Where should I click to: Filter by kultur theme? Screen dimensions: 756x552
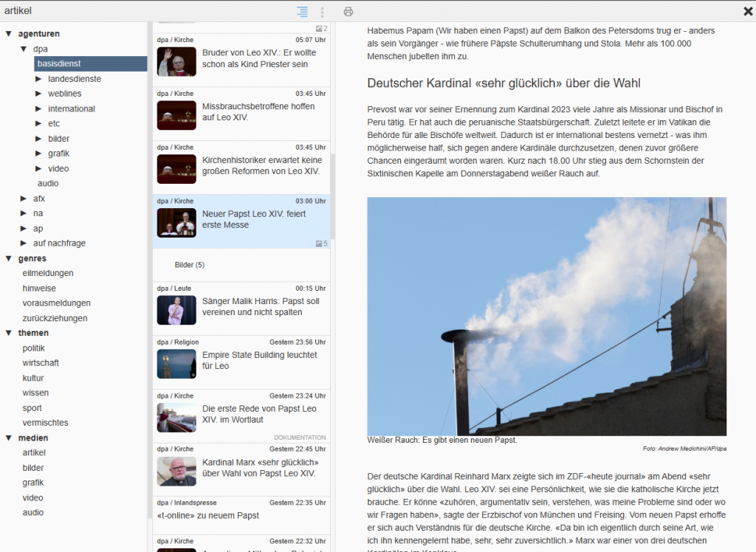pyautogui.click(x=32, y=378)
